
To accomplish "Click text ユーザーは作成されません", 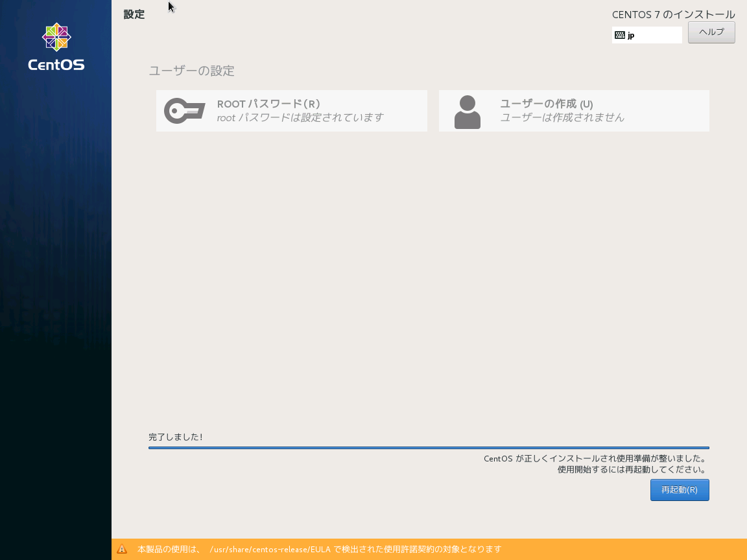I will point(562,117).
